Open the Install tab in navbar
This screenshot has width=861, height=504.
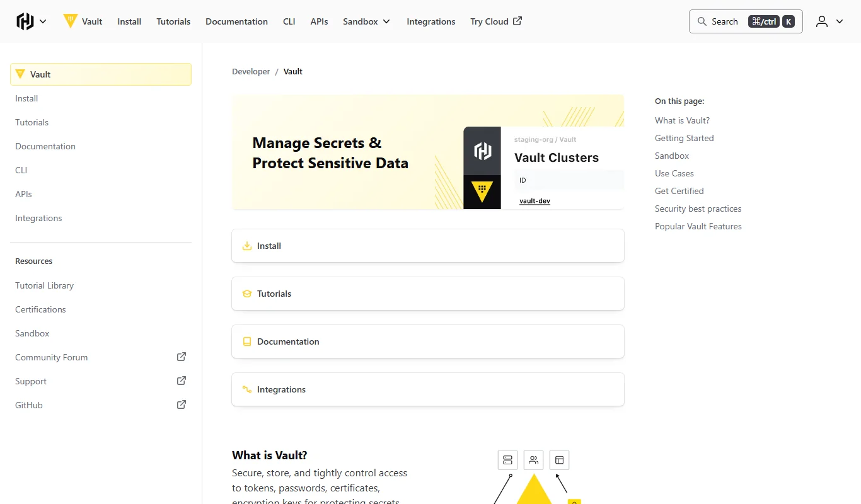pyautogui.click(x=129, y=21)
